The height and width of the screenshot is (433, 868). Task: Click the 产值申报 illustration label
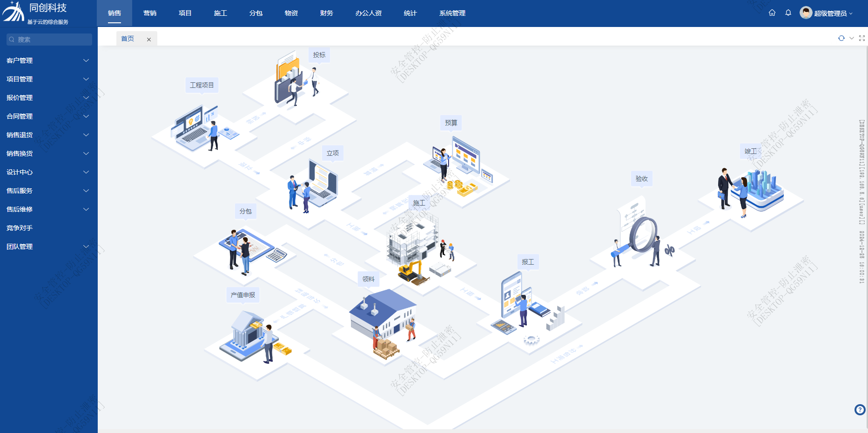pyautogui.click(x=243, y=295)
